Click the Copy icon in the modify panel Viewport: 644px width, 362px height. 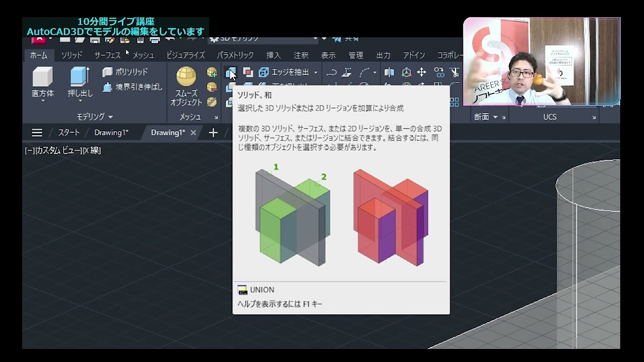439,72
